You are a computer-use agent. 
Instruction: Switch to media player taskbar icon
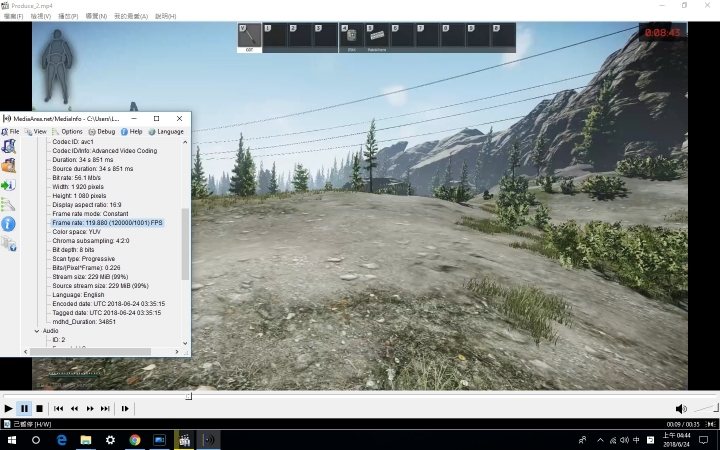click(x=184, y=440)
